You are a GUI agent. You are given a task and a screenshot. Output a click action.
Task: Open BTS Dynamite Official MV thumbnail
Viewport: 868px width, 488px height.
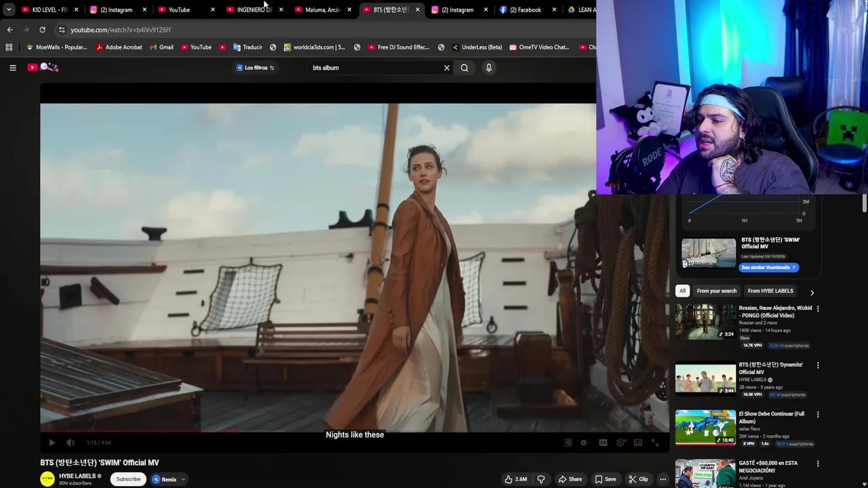705,378
